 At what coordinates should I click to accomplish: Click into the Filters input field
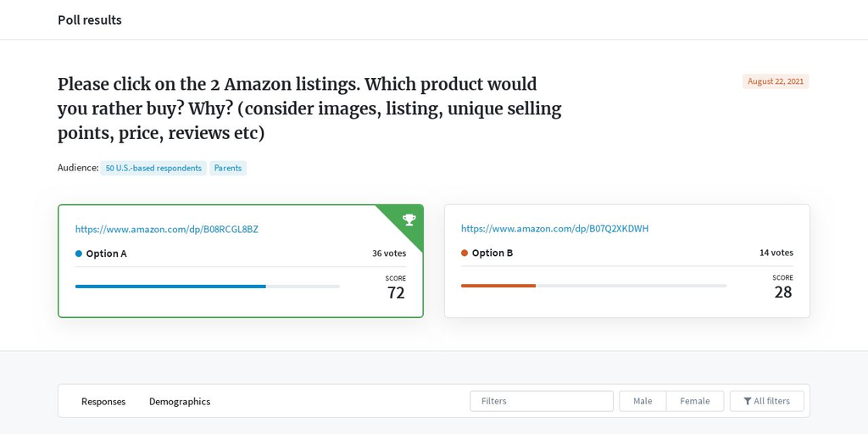point(542,401)
